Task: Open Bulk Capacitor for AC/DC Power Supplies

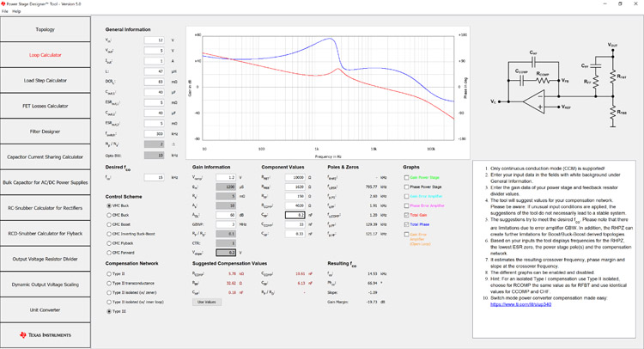Action: click(x=46, y=182)
